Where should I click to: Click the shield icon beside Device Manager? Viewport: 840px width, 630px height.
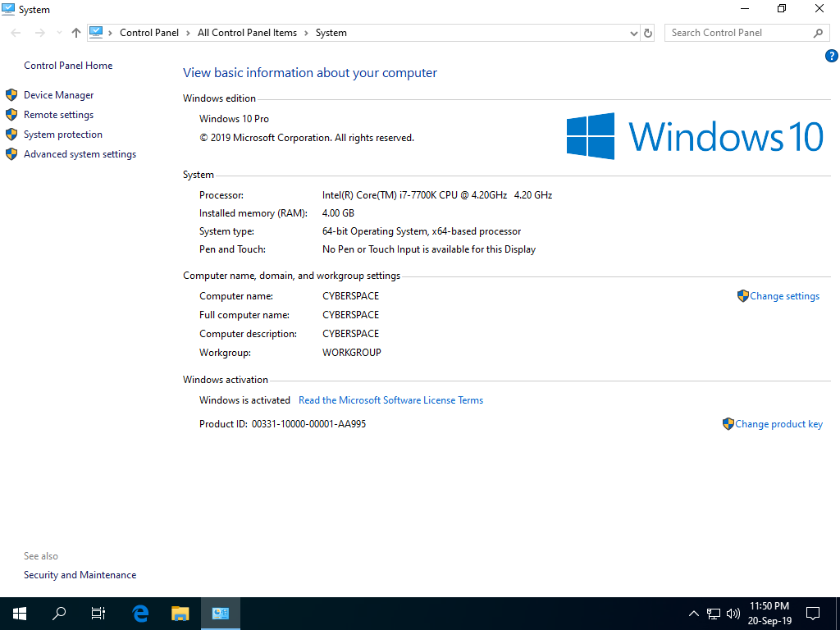click(x=11, y=95)
